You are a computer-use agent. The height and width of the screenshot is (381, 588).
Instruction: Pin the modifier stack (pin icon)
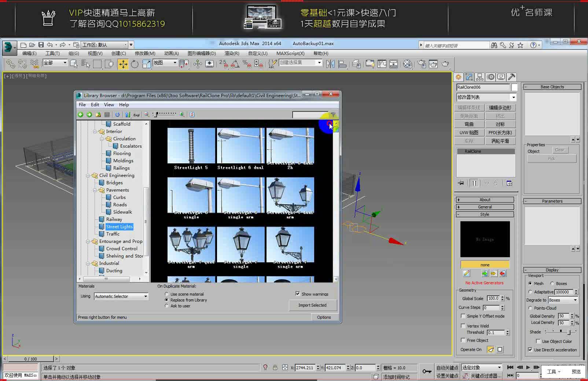pyautogui.click(x=461, y=183)
